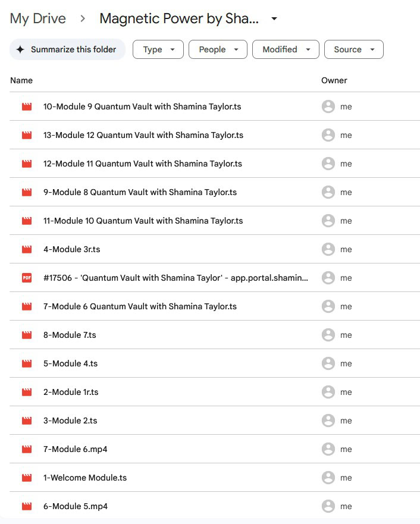Open the Type filter dropdown

point(158,49)
